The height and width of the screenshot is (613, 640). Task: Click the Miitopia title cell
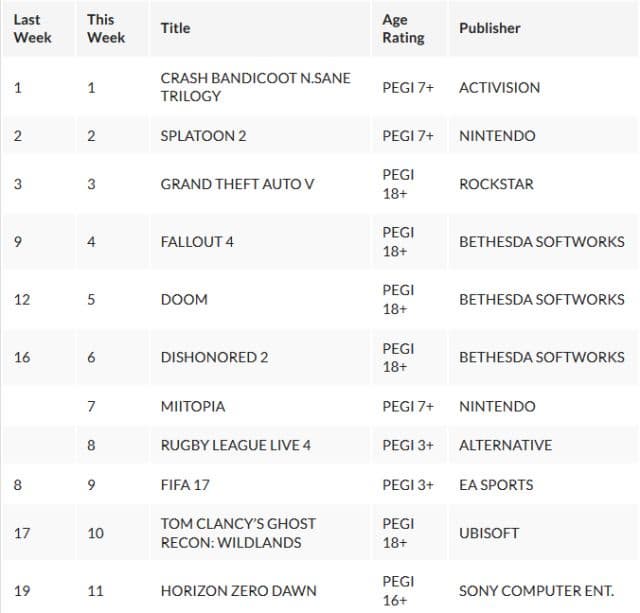click(193, 406)
